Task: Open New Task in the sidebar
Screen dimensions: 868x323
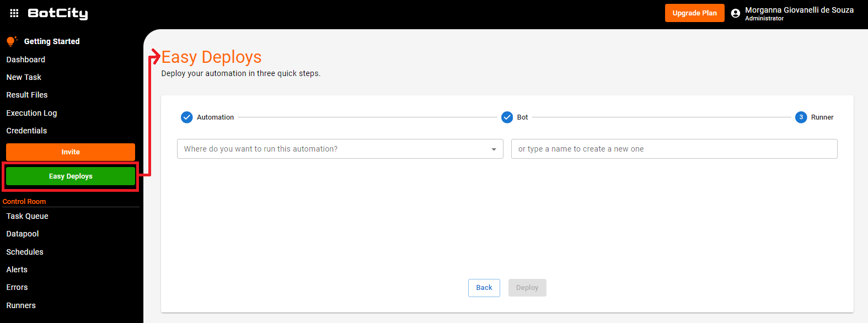Action: click(x=24, y=77)
